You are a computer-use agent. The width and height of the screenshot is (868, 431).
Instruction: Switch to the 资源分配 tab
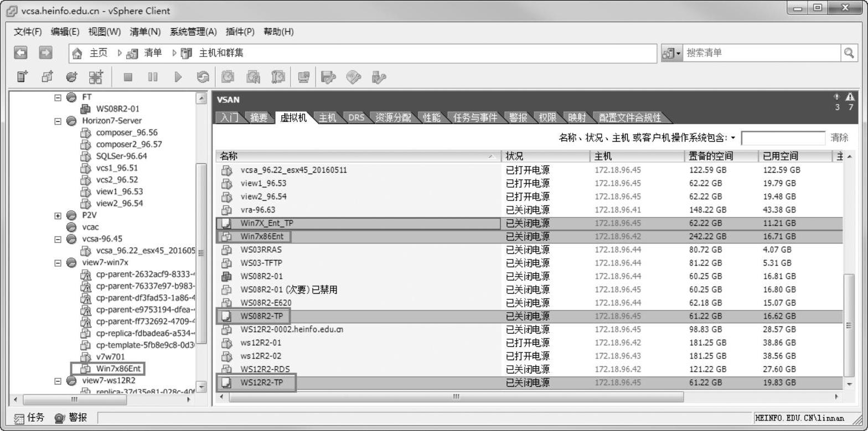(x=393, y=117)
